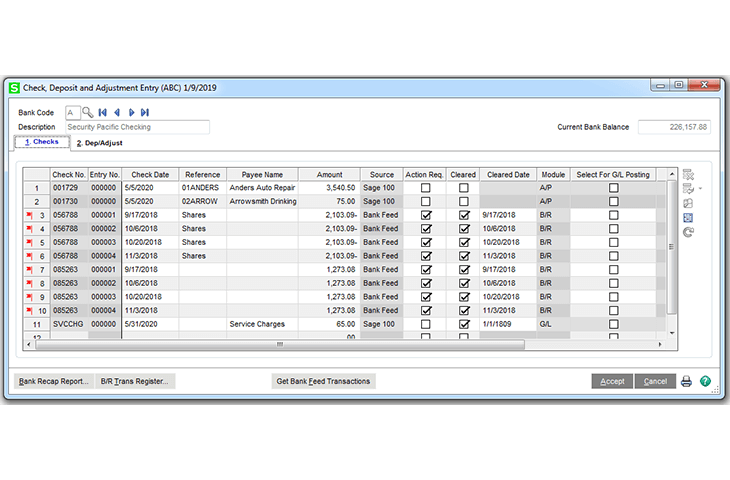The width and height of the screenshot is (730, 480).
Task: Open help with the green question mark icon
Action: tap(705, 381)
